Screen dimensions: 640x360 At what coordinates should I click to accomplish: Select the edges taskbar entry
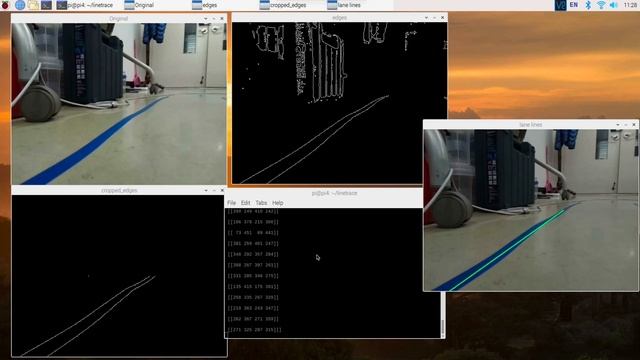[x=205, y=5]
